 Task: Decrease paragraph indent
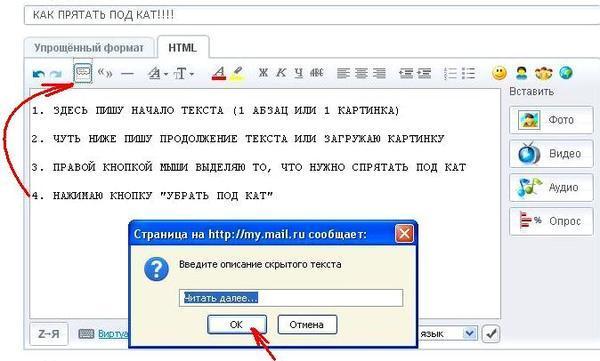[406, 73]
